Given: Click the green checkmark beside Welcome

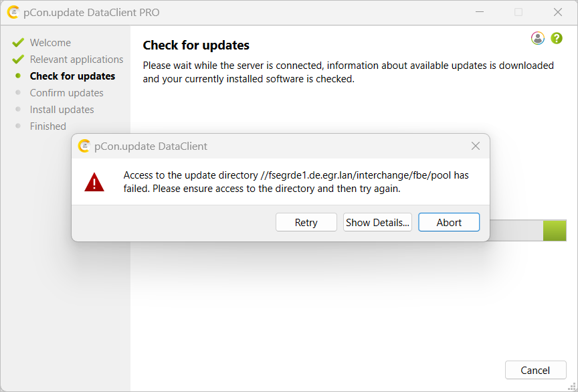Looking at the screenshot, I should 17,42.
